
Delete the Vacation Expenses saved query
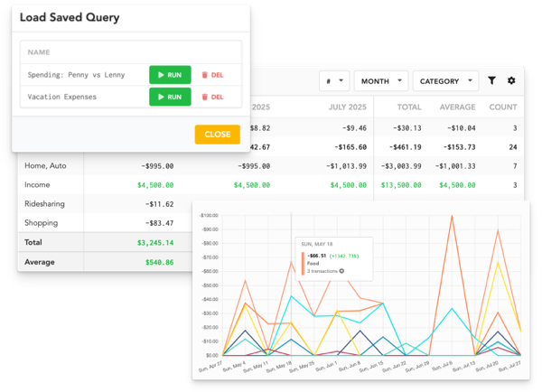pyautogui.click(x=212, y=98)
